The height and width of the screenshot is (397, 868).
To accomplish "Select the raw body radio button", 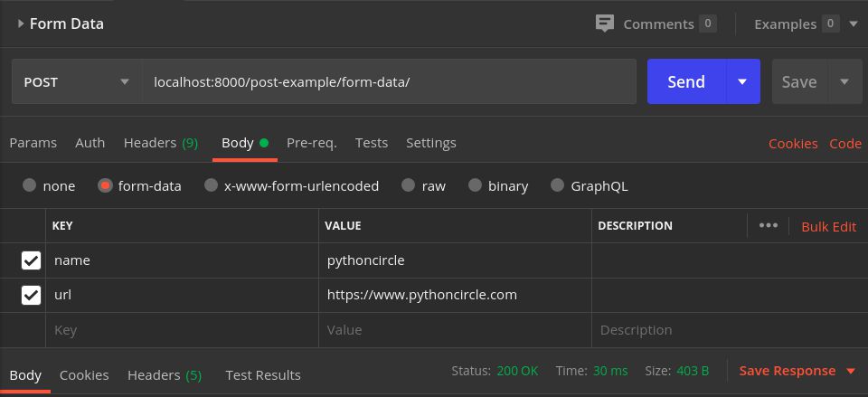I will pyautogui.click(x=408, y=185).
